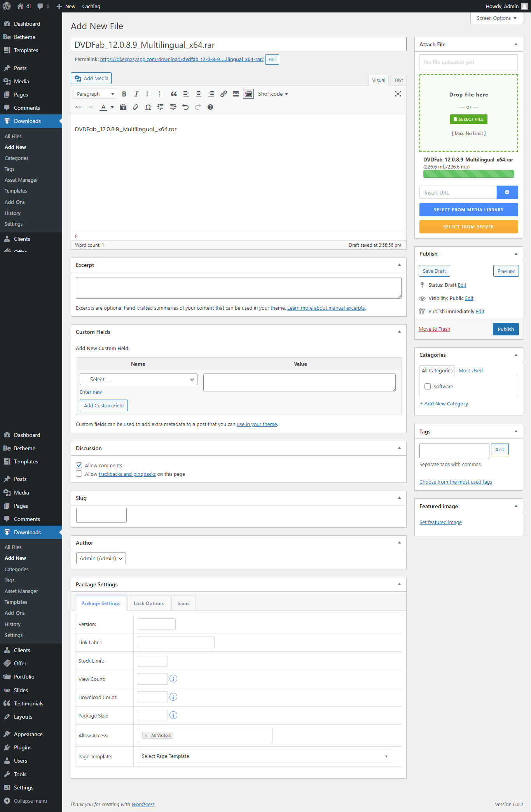
Task: Switch to the Text editor tab
Action: point(398,80)
